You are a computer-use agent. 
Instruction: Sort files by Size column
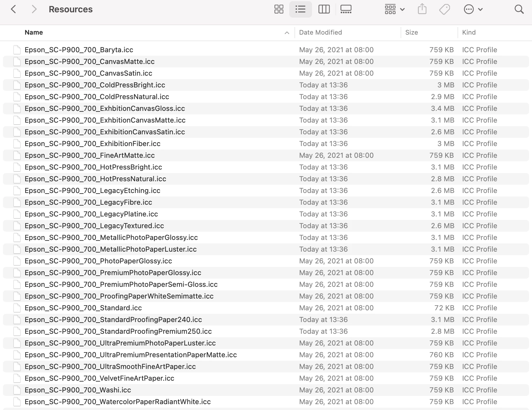coord(411,33)
